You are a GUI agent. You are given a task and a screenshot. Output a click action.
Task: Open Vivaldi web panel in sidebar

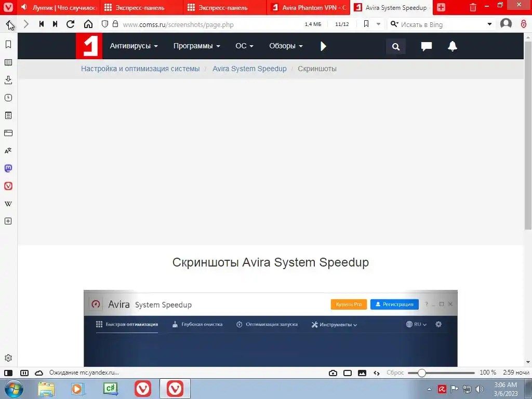click(x=8, y=186)
